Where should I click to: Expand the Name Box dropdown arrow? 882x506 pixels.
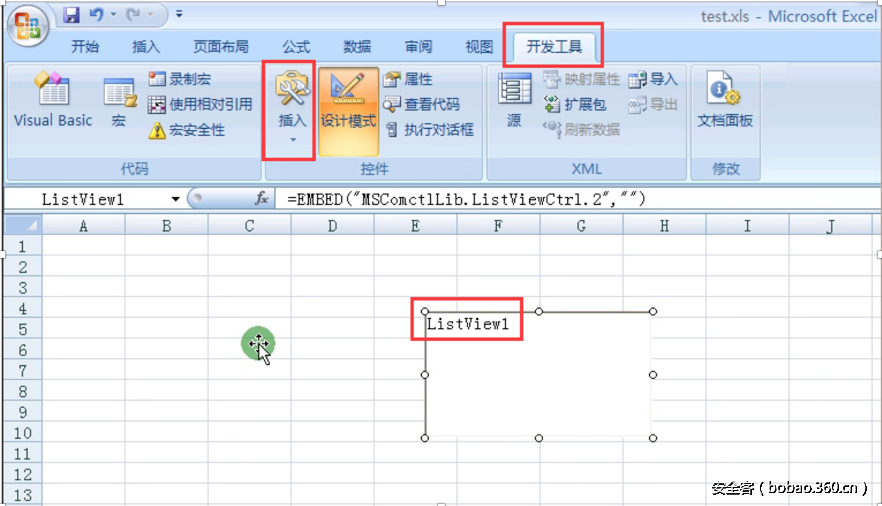click(176, 199)
